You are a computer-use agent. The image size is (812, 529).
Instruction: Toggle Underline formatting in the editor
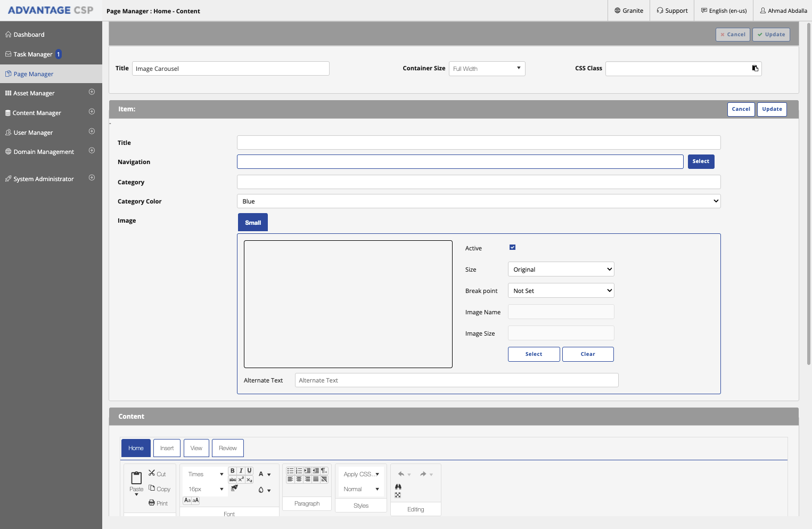tap(249, 471)
